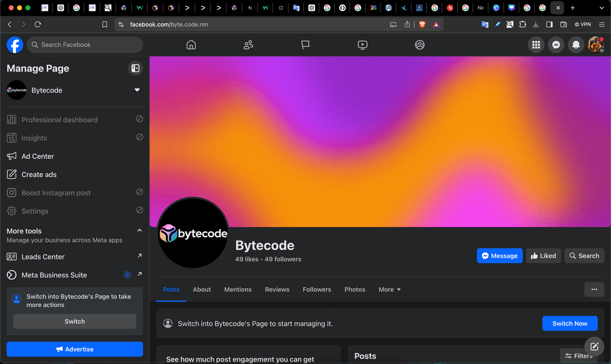Focus the Search Facebook field
Viewport: 611px width, 364px height.
pyautogui.click(x=85, y=45)
